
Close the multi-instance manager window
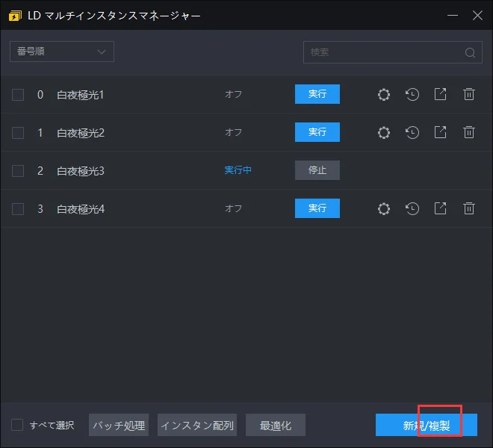477,16
